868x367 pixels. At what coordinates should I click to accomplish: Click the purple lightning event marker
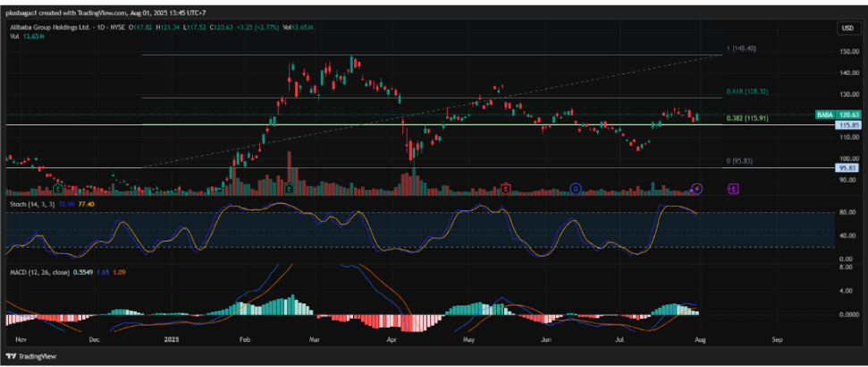[x=698, y=189]
